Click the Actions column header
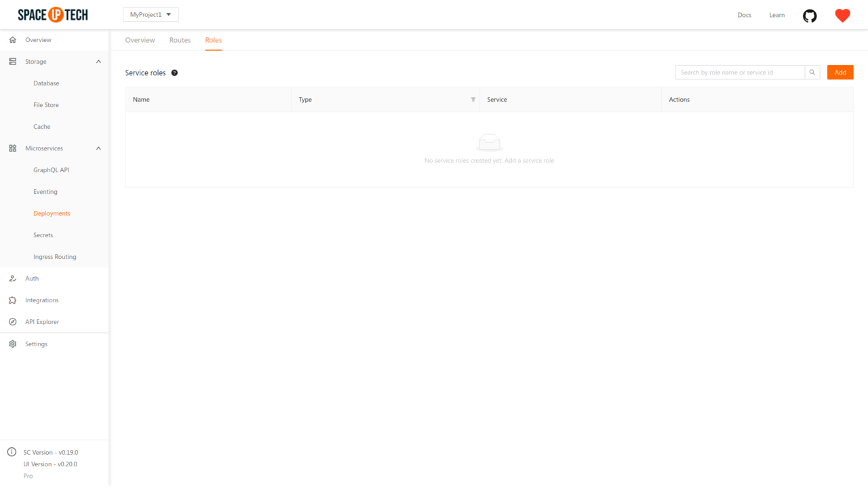Viewport: 868px width, 488px height. pos(757,100)
